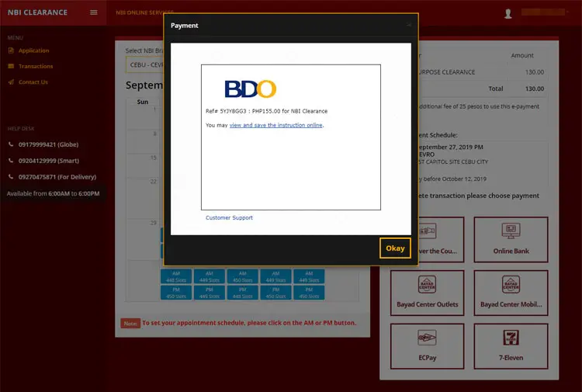The width and height of the screenshot is (582, 392).
Task: Choose the ECPay payment option
Action: click(x=428, y=346)
